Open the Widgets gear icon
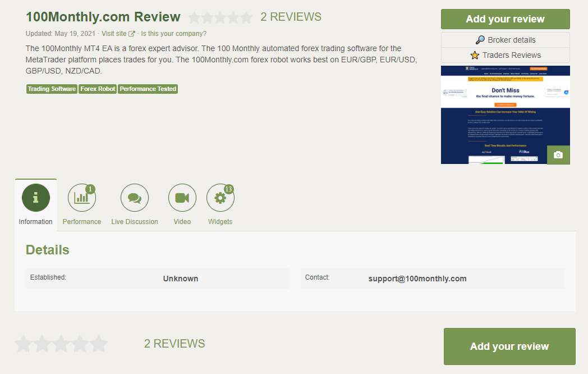This screenshot has height=374, width=588. 220,198
